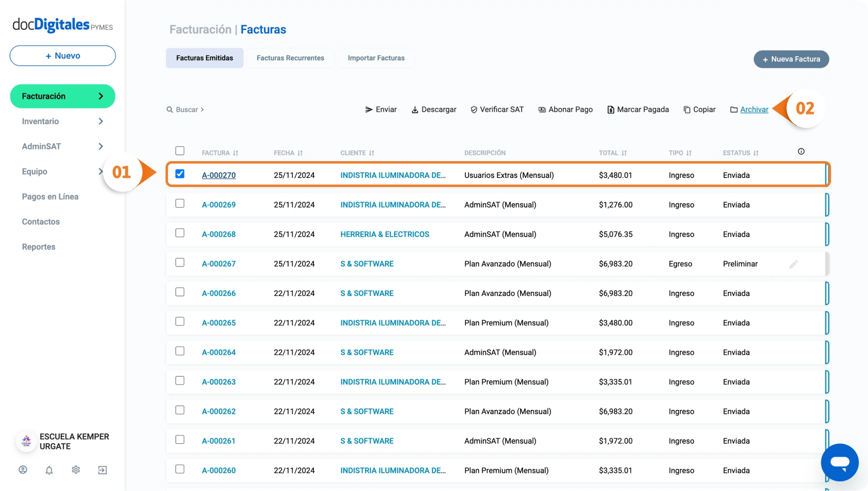The image size is (868, 491).
Task: Click the Copiar duplicate icon
Action: tap(687, 109)
